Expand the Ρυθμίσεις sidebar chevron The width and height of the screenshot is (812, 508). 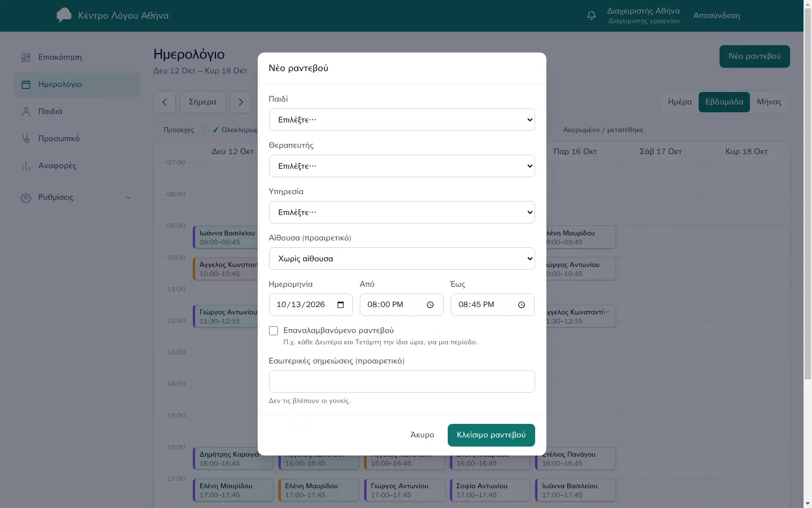pos(129,198)
